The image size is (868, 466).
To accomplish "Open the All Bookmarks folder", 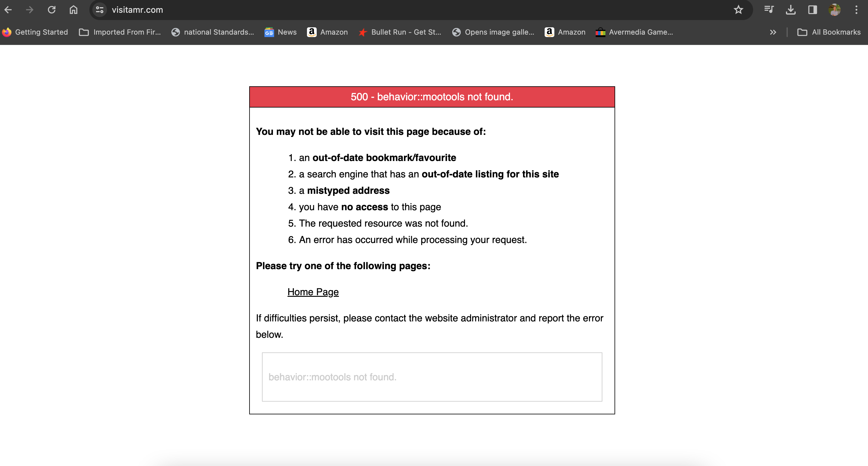I will (828, 32).
